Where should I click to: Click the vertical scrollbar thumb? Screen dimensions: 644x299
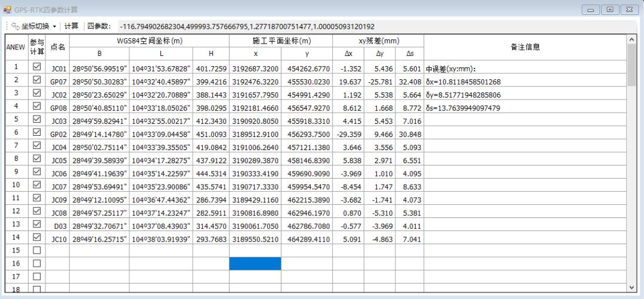[631, 65]
